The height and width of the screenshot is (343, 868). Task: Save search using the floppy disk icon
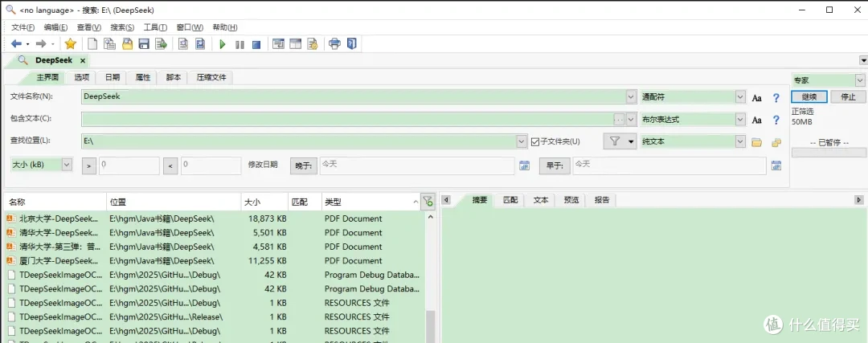144,44
